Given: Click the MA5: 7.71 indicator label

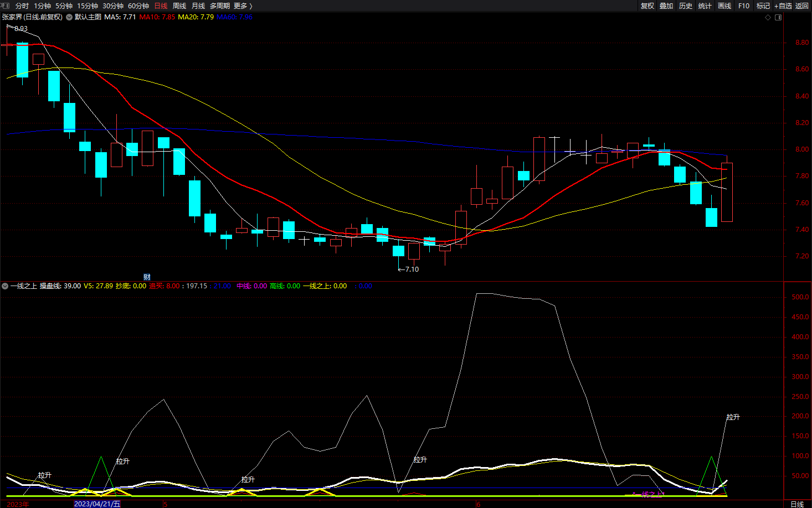Looking at the screenshot, I should pos(120,17).
